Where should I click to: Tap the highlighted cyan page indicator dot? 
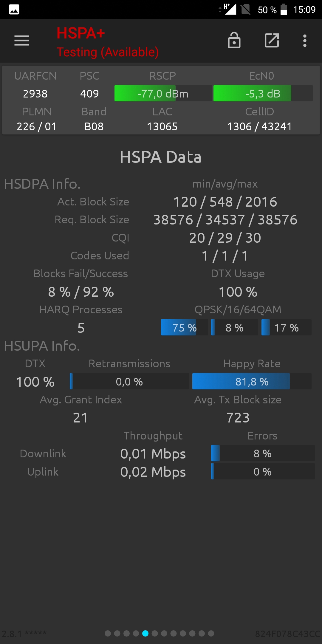pos(145,633)
